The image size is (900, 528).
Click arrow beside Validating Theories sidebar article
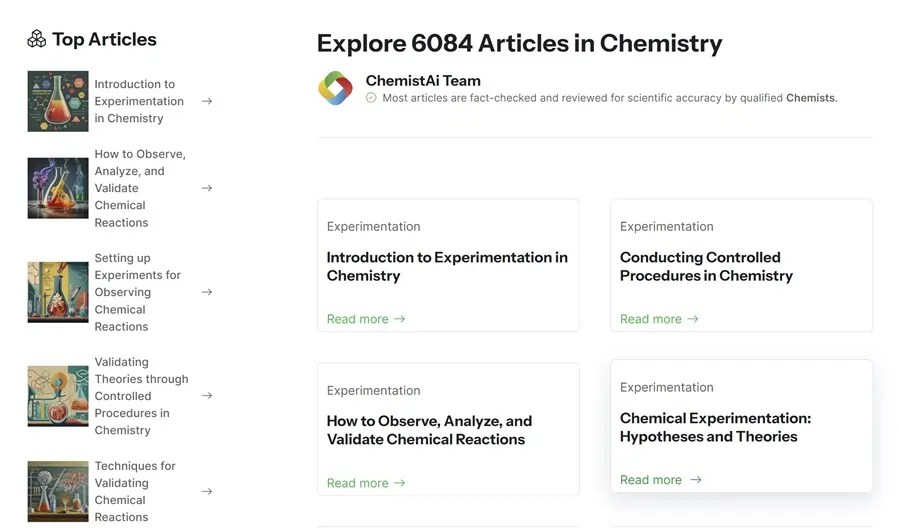pyautogui.click(x=207, y=396)
